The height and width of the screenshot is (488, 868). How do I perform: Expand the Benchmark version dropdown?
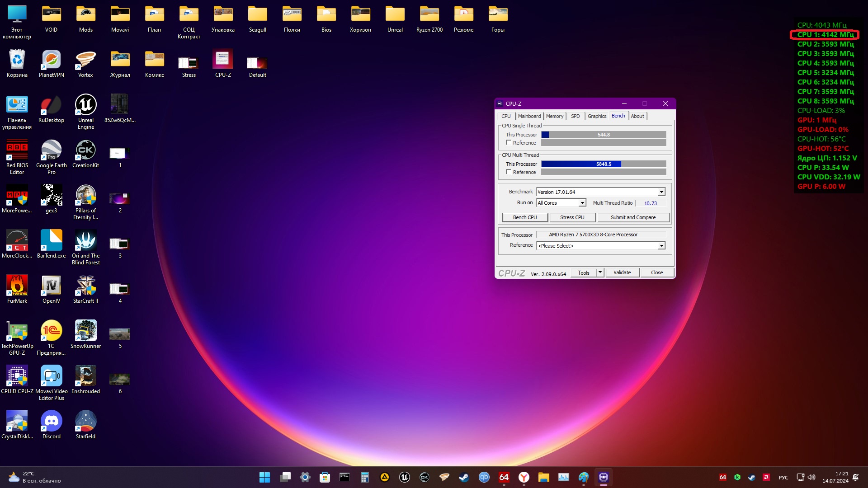[661, 192]
